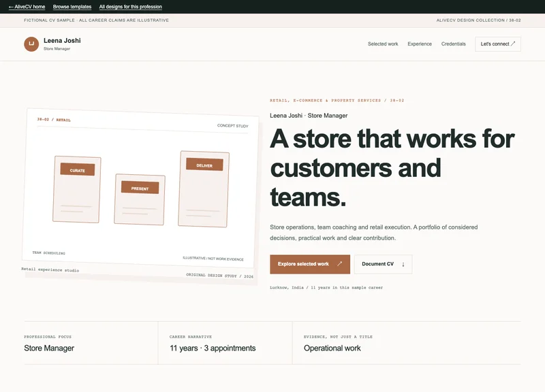Click the 'FICTIONAL CV SAMPLE' notice text
This screenshot has height=392, width=545.
click(x=96, y=20)
